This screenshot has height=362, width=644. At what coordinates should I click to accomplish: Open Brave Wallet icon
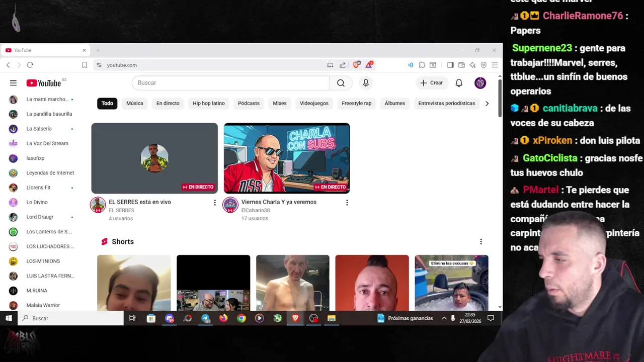click(x=461, y=65)
